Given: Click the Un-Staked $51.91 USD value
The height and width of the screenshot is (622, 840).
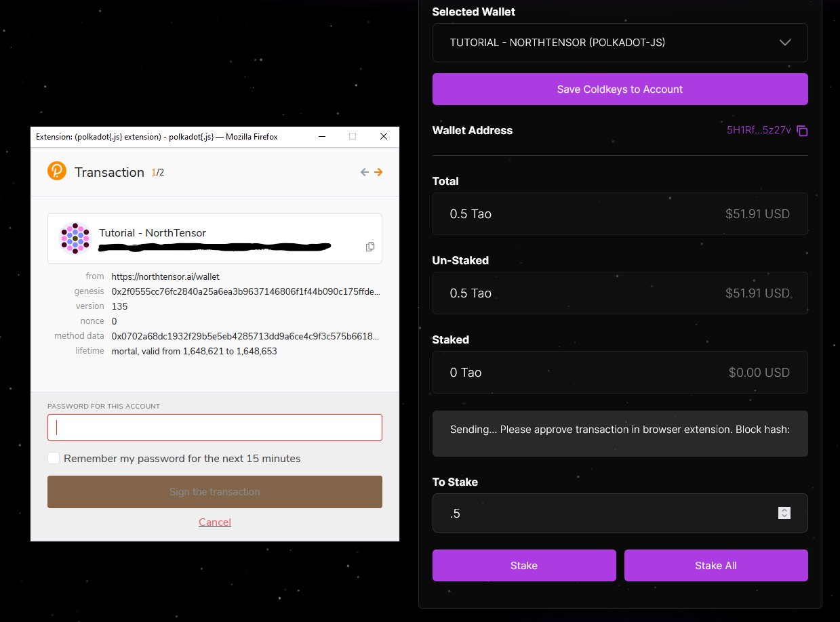Looking at the screenshot, I should (x=757, y=293).
